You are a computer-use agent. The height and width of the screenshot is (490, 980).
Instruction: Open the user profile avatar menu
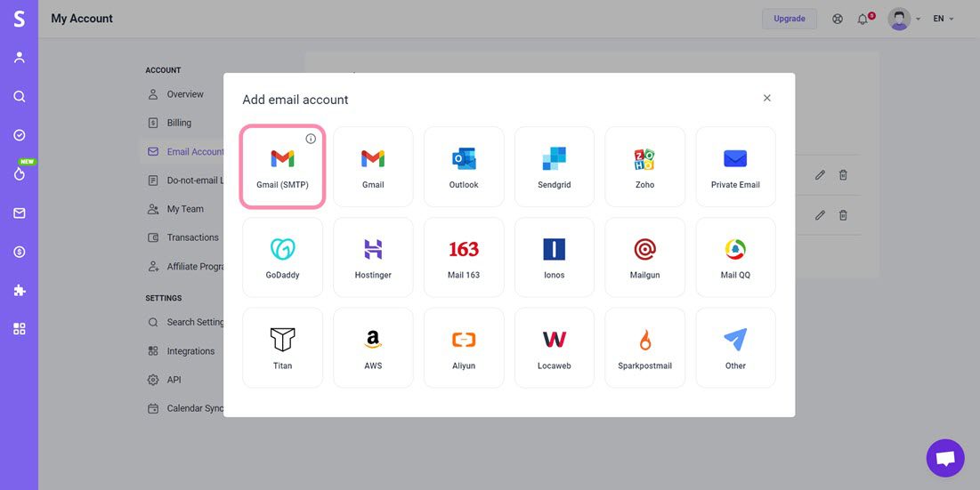point(899,19)
